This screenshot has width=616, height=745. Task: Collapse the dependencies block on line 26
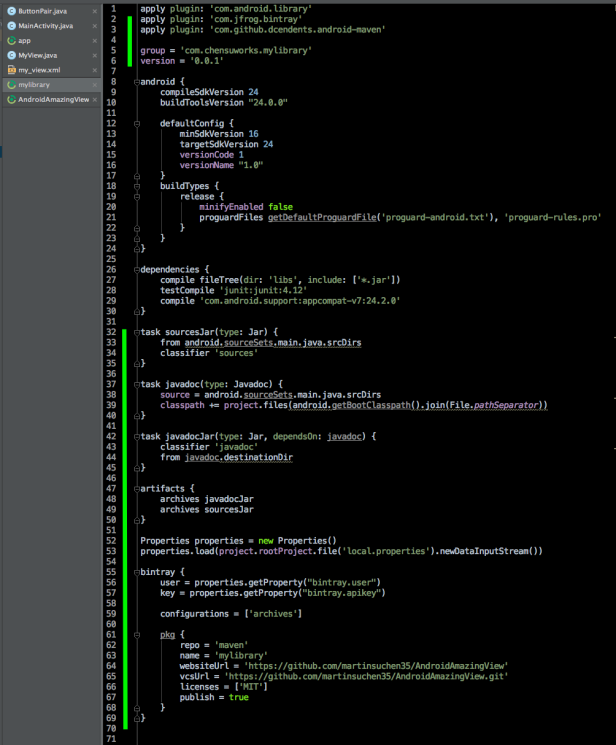coord(137,270)
